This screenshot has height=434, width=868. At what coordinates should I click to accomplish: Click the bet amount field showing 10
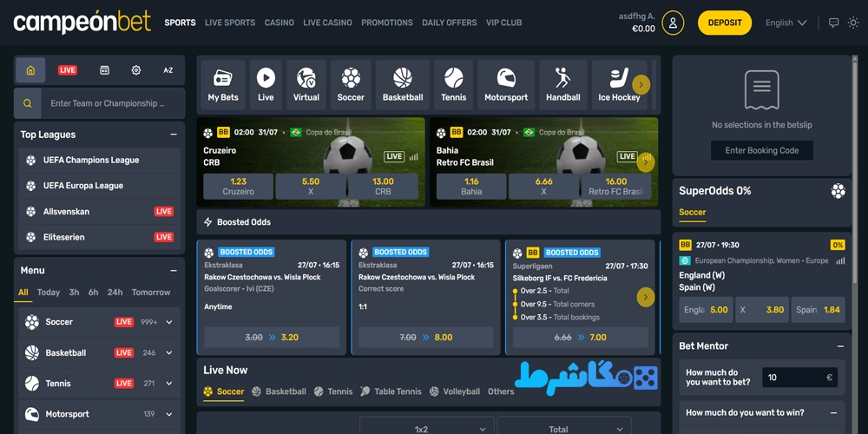799,378
